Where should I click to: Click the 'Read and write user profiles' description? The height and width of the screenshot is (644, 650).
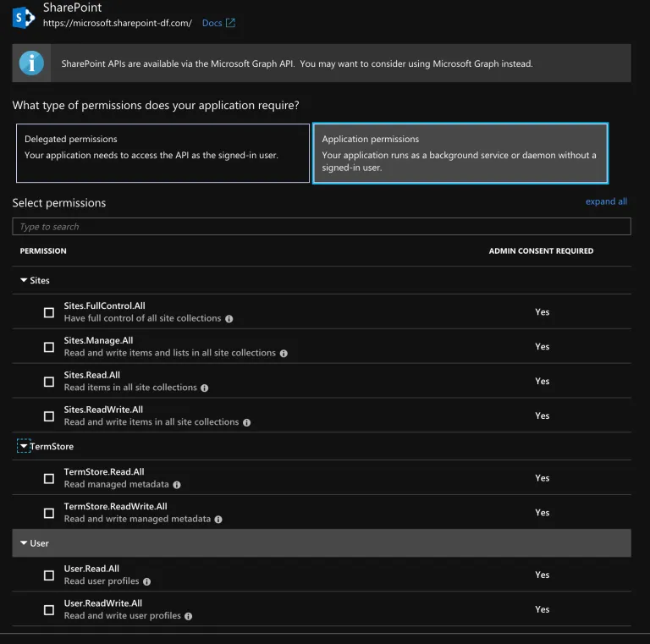pyautogui.click(x=122, y=616)
